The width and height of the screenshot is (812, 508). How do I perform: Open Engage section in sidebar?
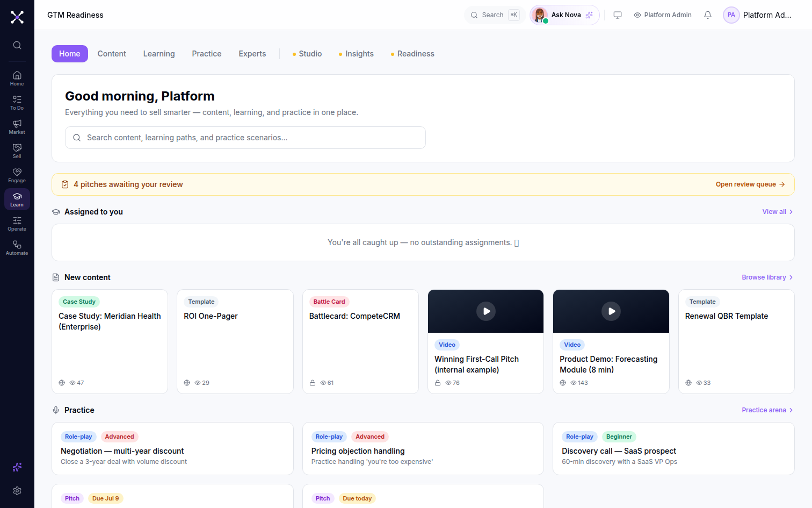coord(17,175)
